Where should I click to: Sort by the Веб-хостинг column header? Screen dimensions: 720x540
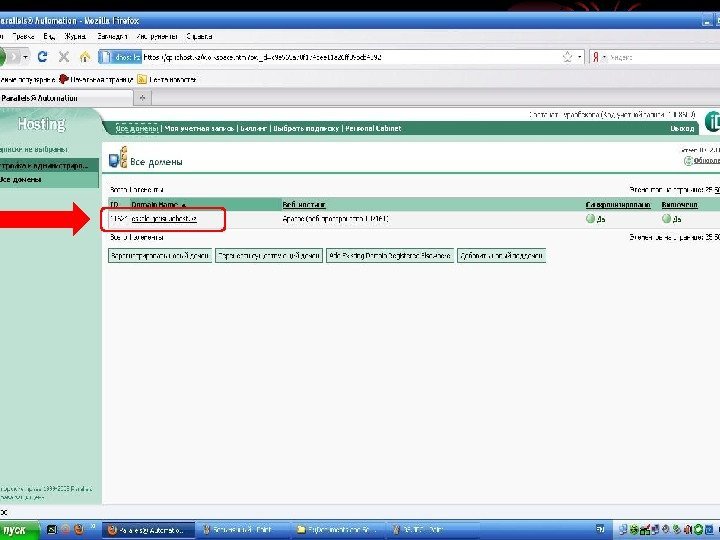pyautogui.click(x=304, y=205)
